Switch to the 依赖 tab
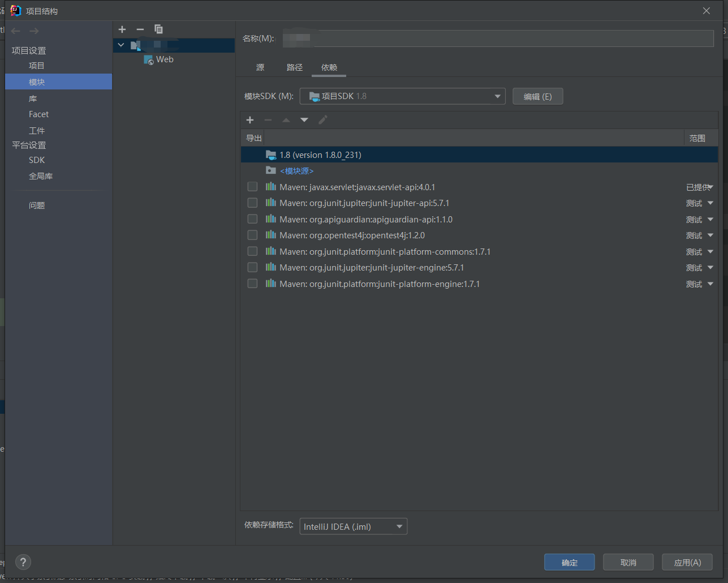 click(x=329, y=67)
